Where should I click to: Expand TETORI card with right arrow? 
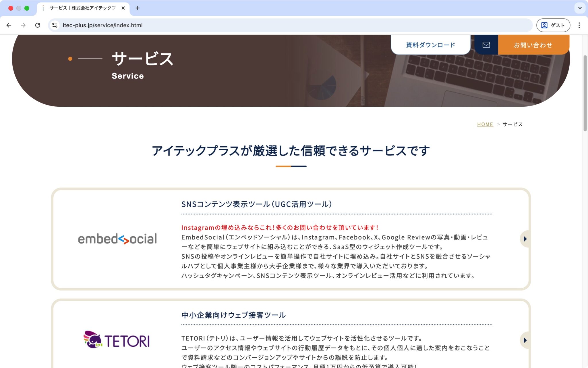(525, 340)
